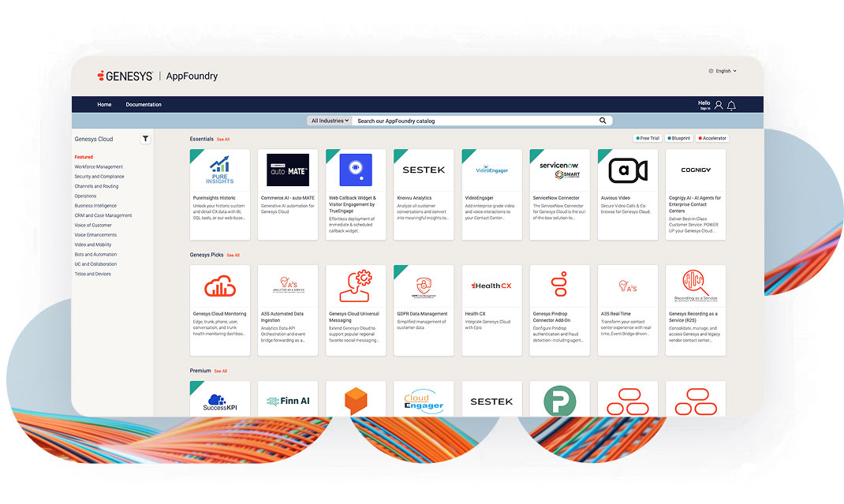Toggle the Accelerator filter chip

pyautogui.click(x=712, y=138)
